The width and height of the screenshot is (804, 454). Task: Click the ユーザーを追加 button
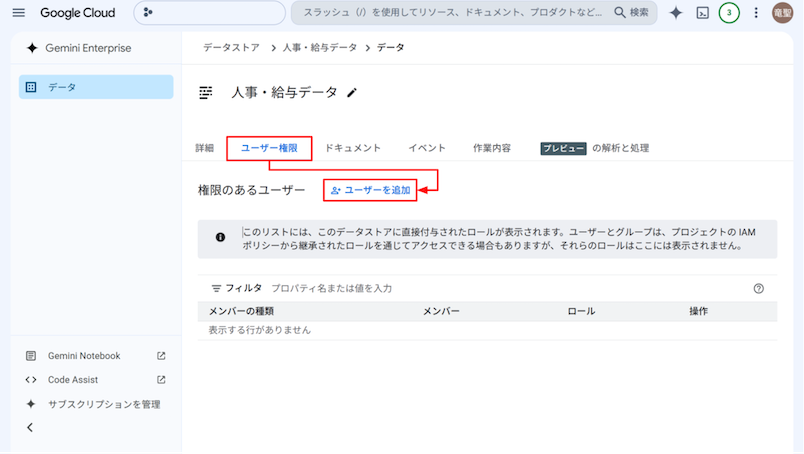(x=370, y=190)
